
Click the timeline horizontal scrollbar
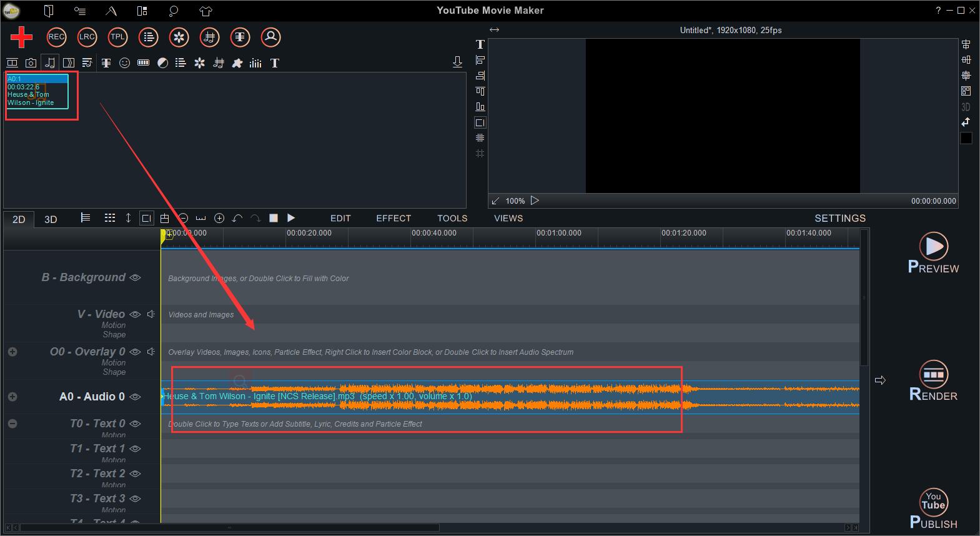230,528
